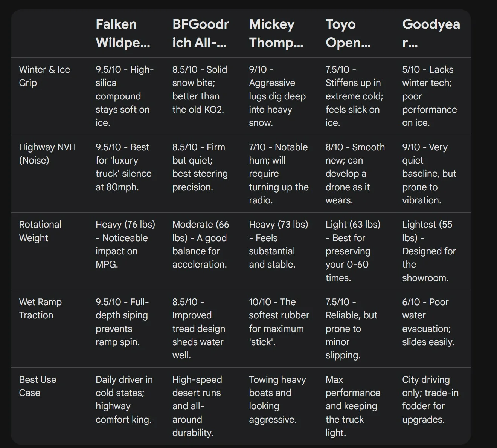497x448 pixels.
Task: Click the Highway NVH (Noise) row label
Action: point(47,154)
